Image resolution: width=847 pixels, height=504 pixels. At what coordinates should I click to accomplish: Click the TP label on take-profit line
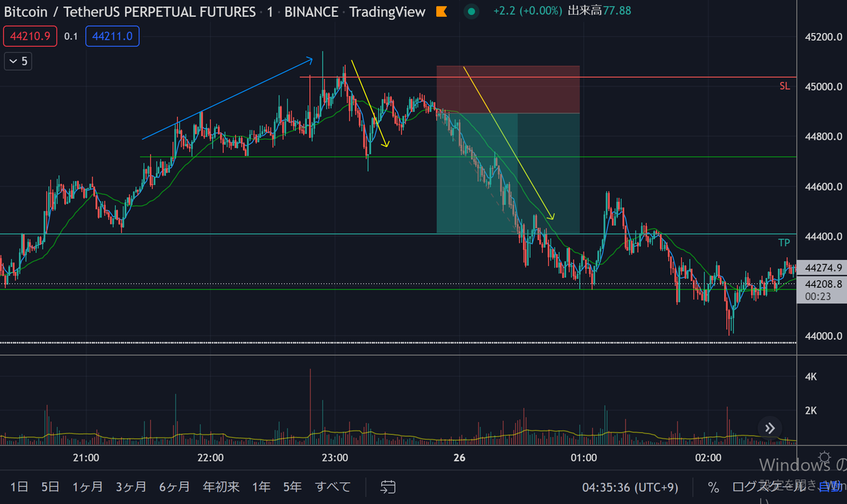coord(783,243)
